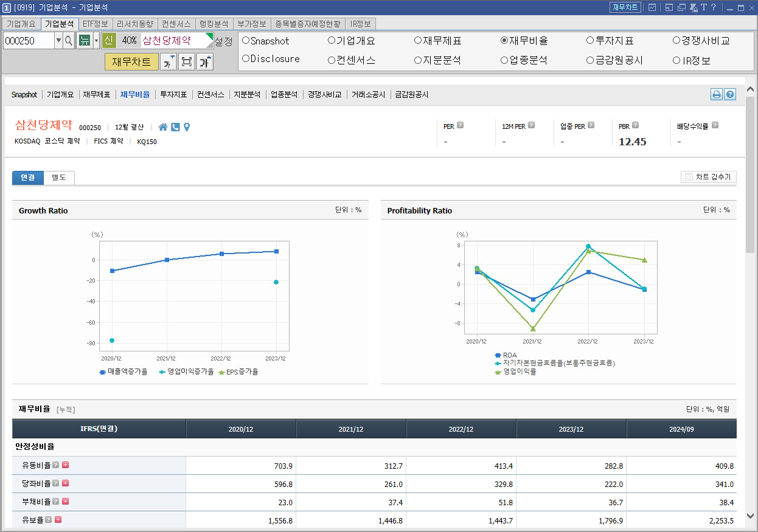
Task: Expand the 당좌비율 row with red plus
Action: [x=66, y=483]
